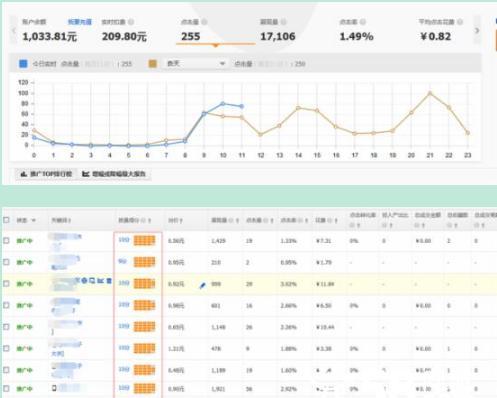Open the comparison date dropdown in the chart legend
This screenshot has width=497, height=398.
[x=195, y=64]
